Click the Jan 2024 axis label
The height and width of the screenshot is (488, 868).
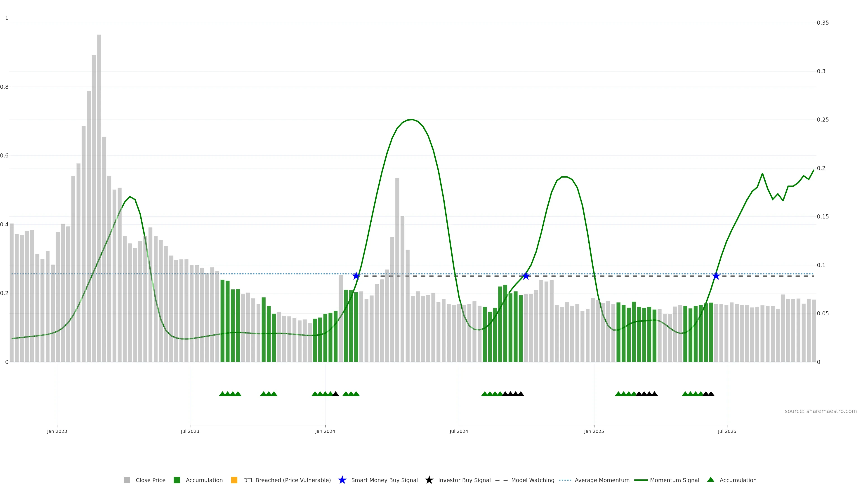(325, 431)
